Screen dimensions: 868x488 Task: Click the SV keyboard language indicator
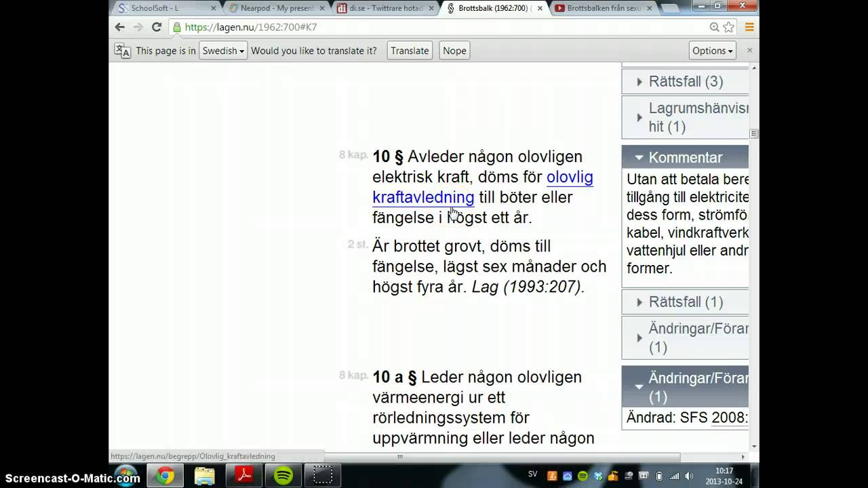click(x=532, y=474)
